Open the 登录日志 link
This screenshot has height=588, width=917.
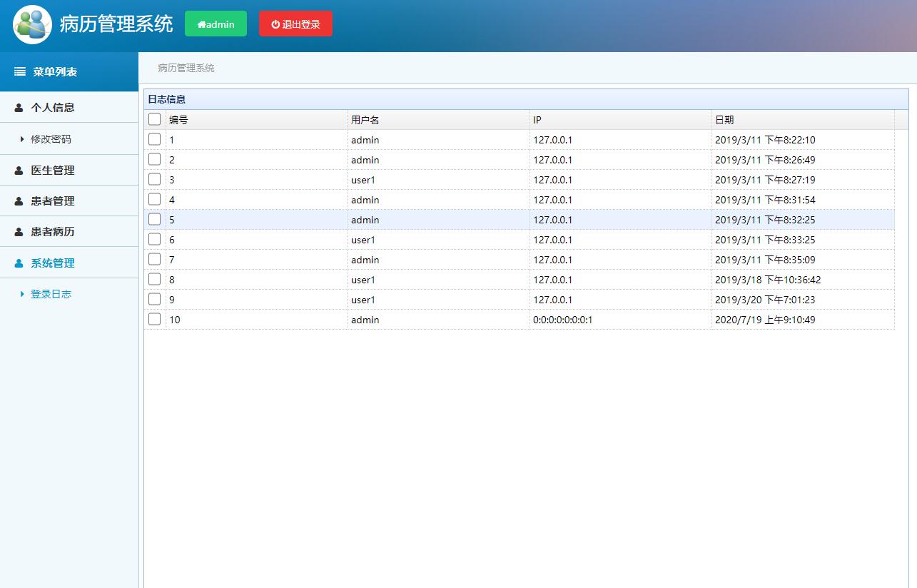(x=51, y=294)
